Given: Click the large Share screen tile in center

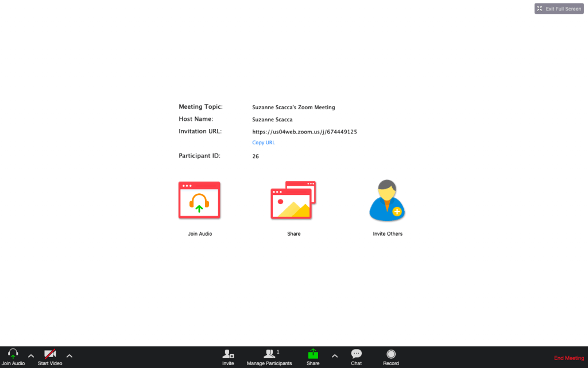Looking at the screenshot, I should point(293,200).
